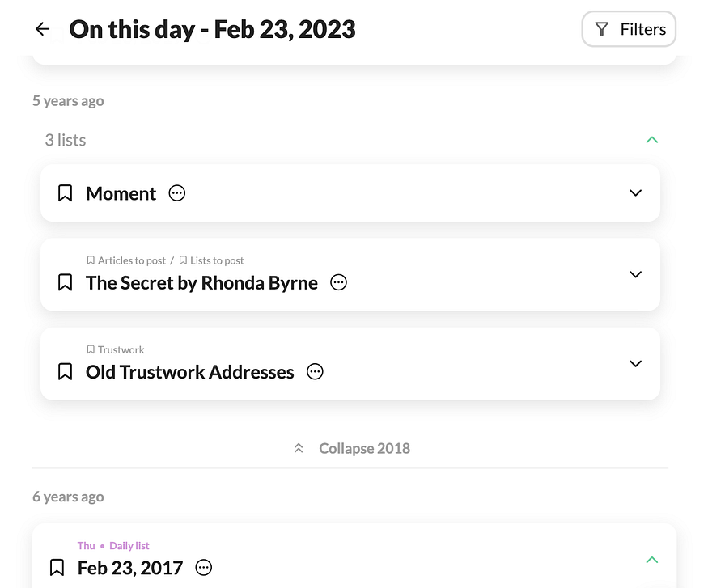708x588 pixels.
Task: Open options for Old Trustwork Addresses
Action: (x=315, y=371)
